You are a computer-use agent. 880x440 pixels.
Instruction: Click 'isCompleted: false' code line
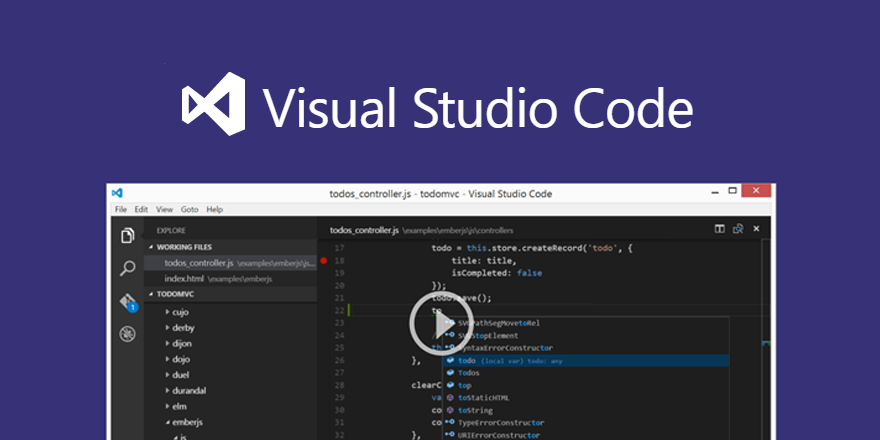coord(497,273)
